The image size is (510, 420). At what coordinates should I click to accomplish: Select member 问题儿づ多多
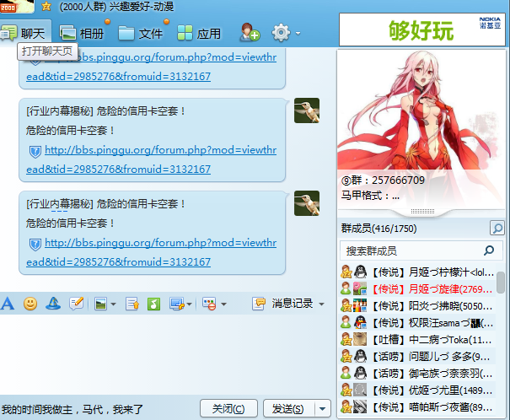click(418, 356)
